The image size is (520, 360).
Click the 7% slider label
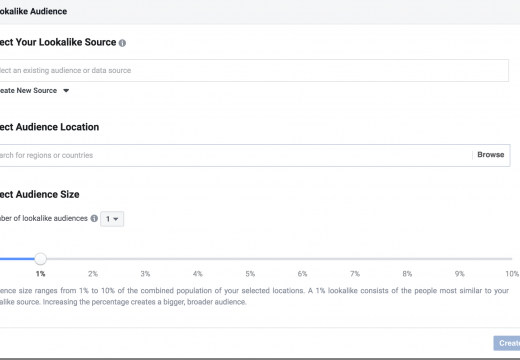pos(355,274)
